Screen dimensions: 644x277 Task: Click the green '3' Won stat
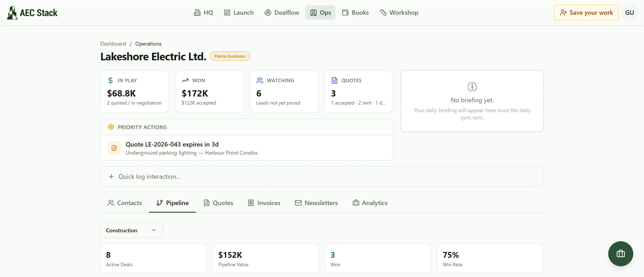coord(333,255)
